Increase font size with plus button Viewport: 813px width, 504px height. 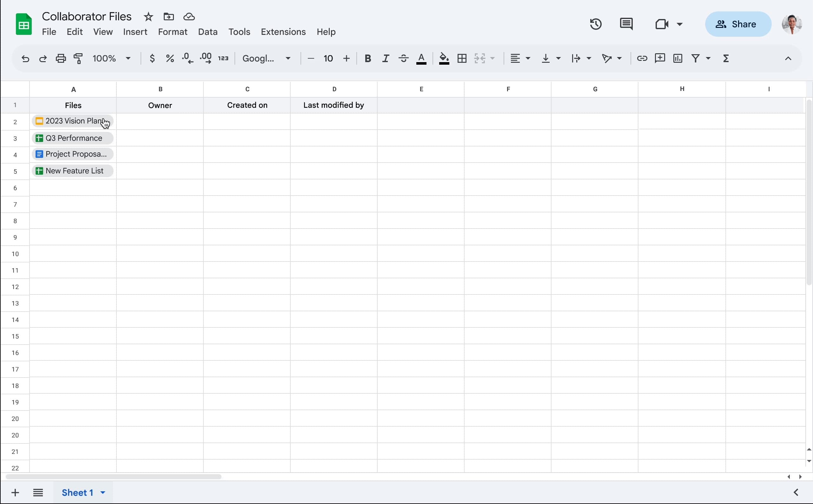coord(346,58)
